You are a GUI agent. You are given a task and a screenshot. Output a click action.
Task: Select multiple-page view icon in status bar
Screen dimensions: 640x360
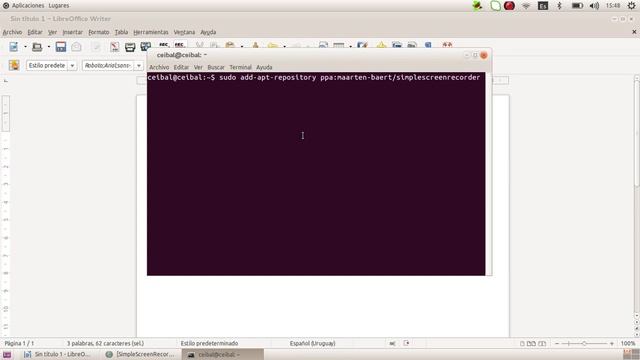(x=531, y=344)
